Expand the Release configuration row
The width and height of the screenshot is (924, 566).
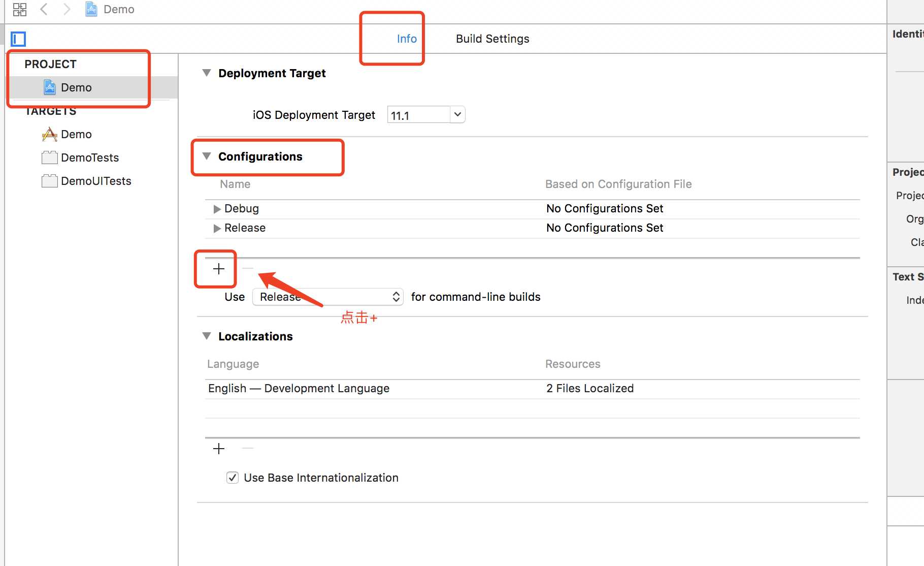(x=217, y=228)
